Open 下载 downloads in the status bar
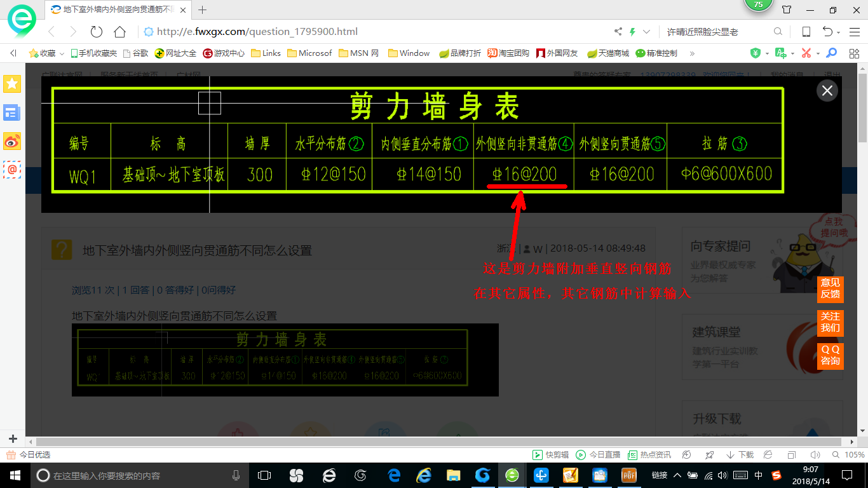Image resolution: width=868 pixels, height=488 pixels. point(740,455)
